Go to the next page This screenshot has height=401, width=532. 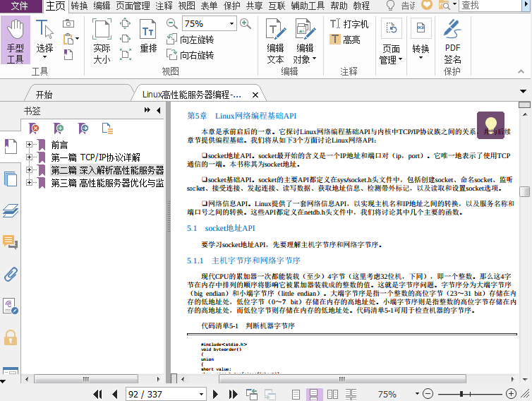(x=215, y=394)
